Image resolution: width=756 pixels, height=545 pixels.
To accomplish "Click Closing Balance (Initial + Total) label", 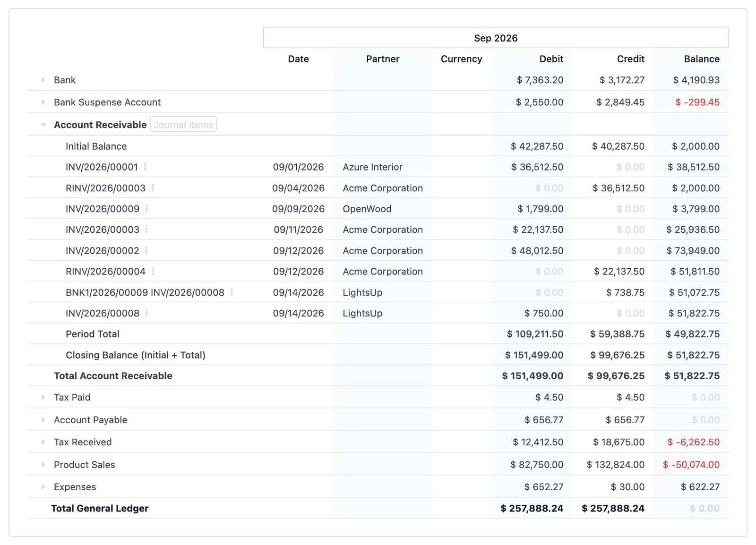I will (136, 355).
